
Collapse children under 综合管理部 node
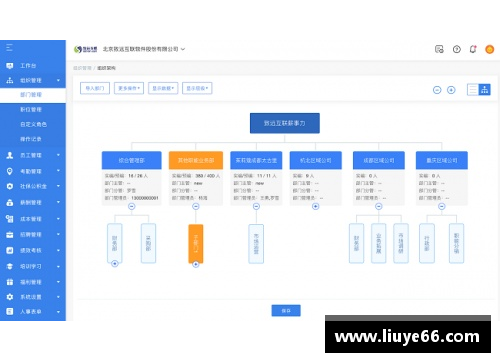[x=132, y=207]
